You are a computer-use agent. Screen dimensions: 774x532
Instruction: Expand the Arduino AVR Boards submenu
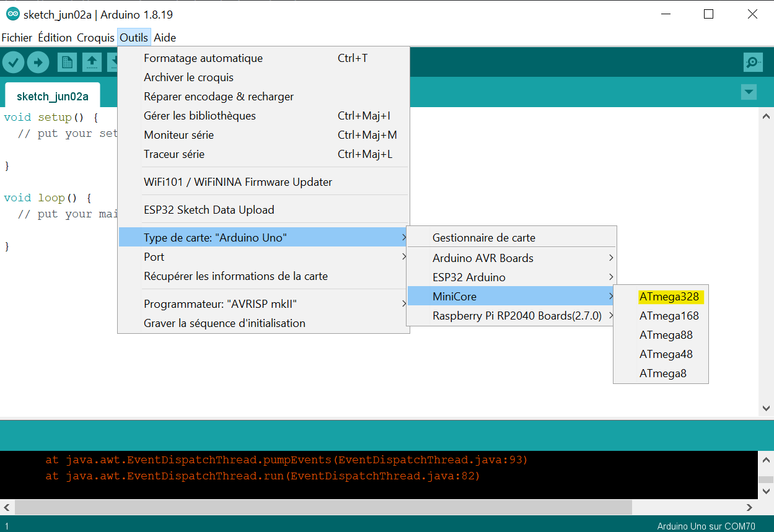[x=511, y=258]
